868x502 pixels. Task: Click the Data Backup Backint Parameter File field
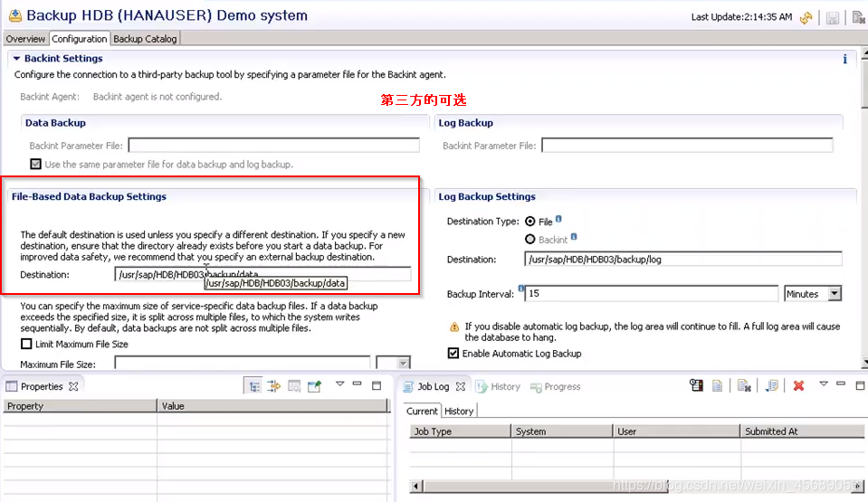tap(273, 145)
